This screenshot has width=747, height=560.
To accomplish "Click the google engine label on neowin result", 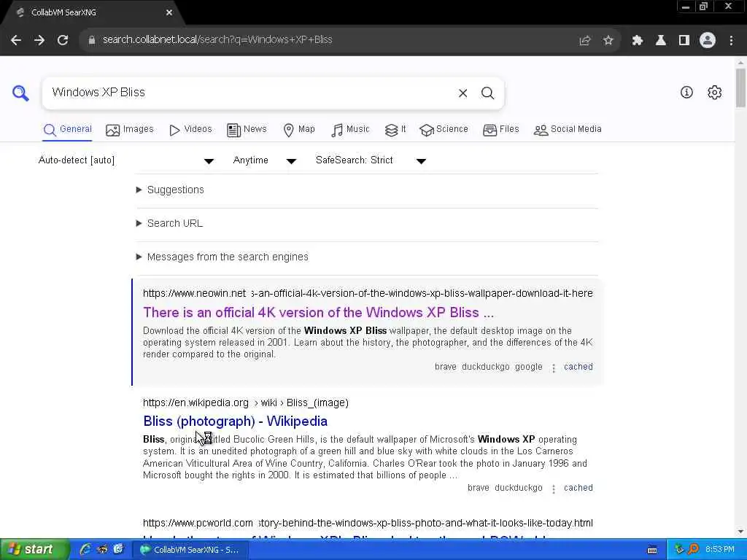I will 529,367.
